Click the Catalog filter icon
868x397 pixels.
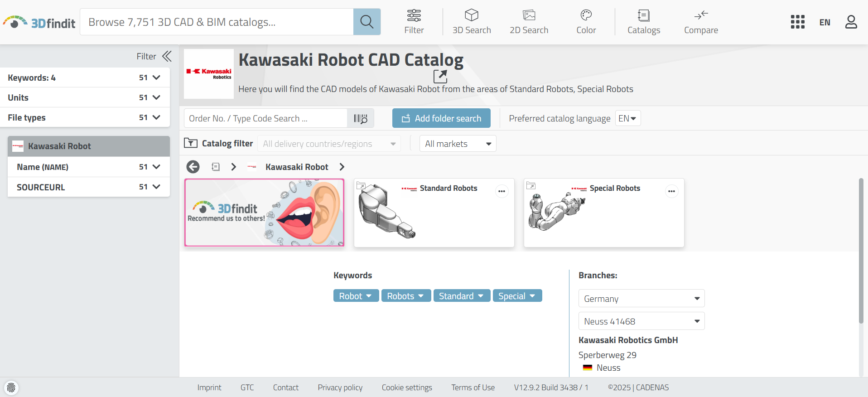click(x=191, y=143)
